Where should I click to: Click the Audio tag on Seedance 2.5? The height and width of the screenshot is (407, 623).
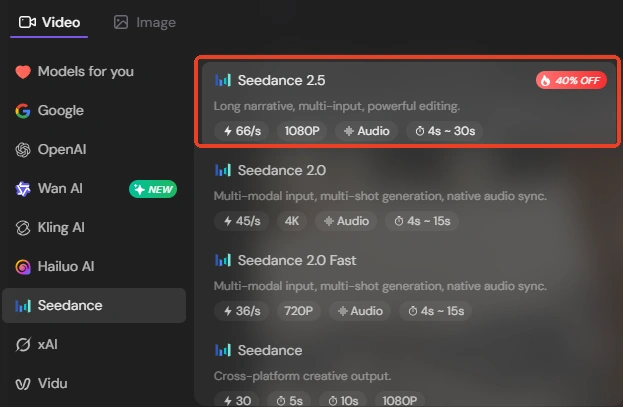point(366,131)
